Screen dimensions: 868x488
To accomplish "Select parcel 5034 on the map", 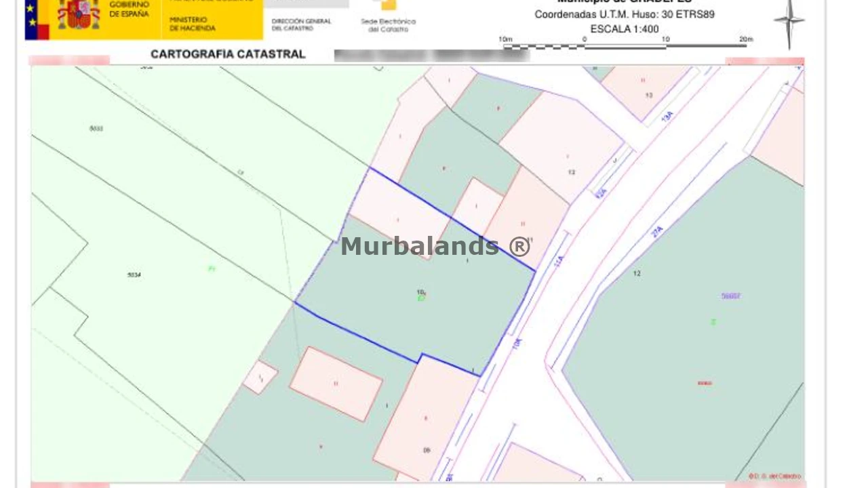I will click(134, 274).
